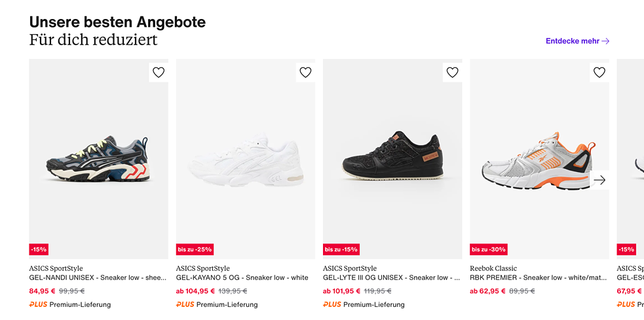Toggle wishlist heart on GEL-KAYANO 5 OG
The height and width of the screenshot is (320, 644).
click(305, 73)
